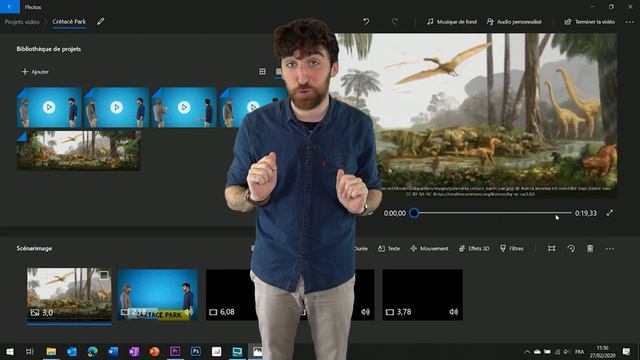This screenshot has width=640, height=360.
Task: Open Audio personnalisé
Action: pyautogui.click(x=514, y=22)
